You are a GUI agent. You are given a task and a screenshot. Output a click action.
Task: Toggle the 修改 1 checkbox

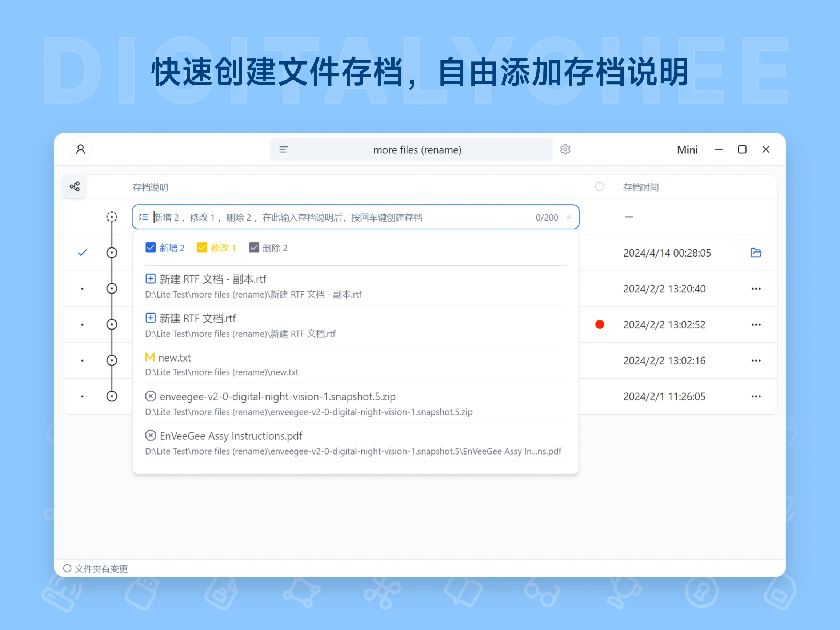202,247
